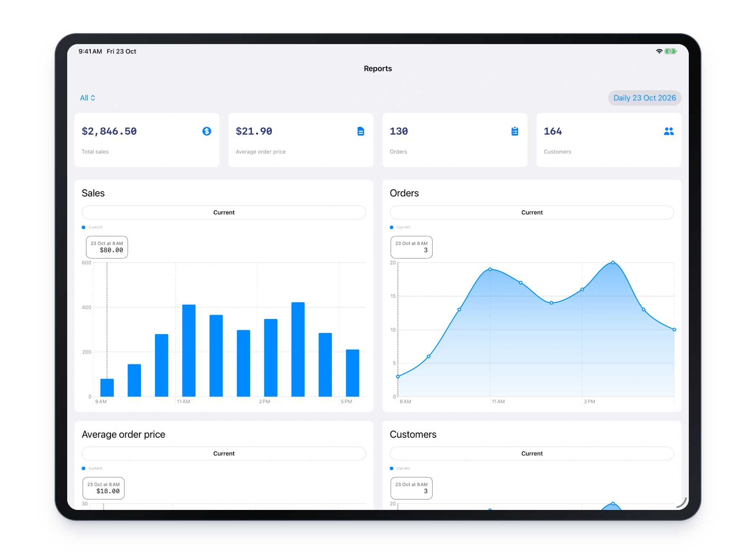The height and width of the screenshot is (554, 756).
Task: Click the clipboard icon on Orders card
Action: point(515,131)
